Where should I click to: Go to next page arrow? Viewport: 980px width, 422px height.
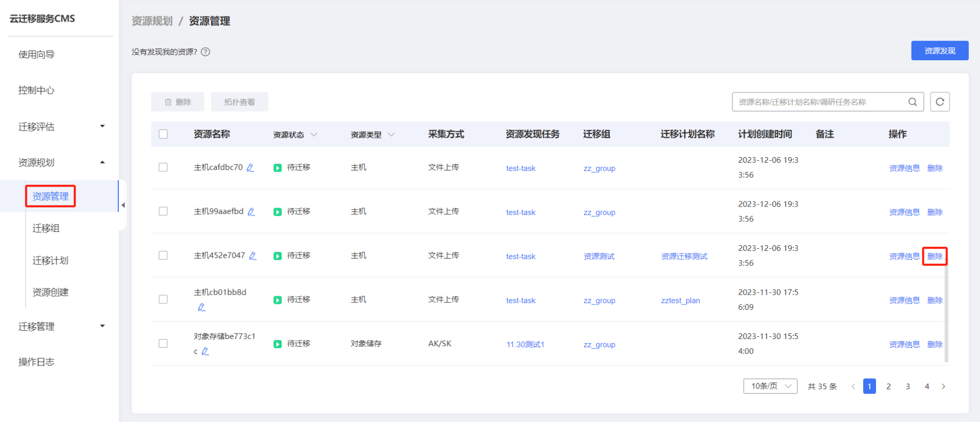(x=943, y=386)
